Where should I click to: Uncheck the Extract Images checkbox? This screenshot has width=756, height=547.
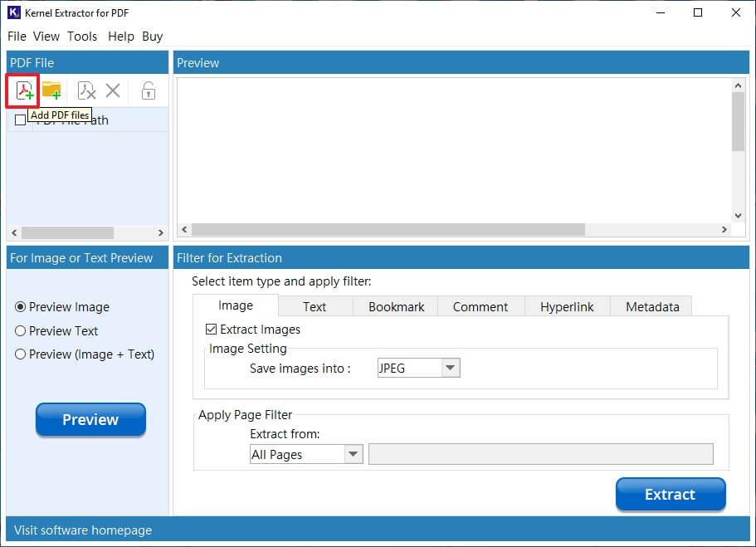(x=211, y=330)
